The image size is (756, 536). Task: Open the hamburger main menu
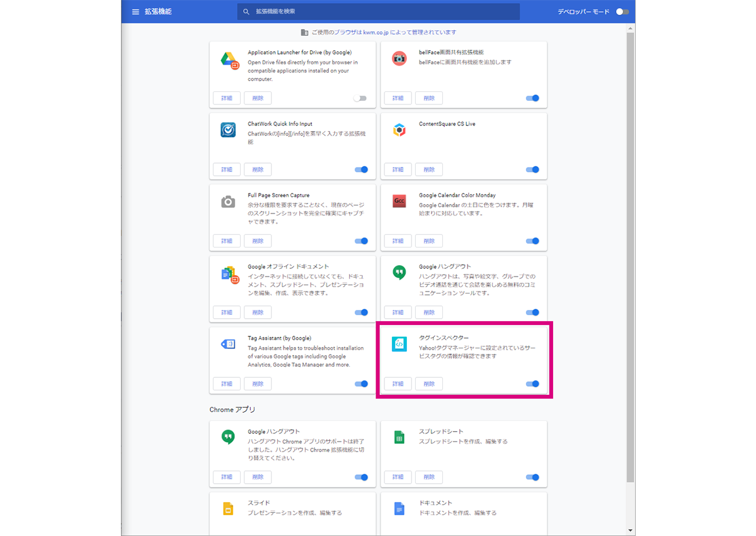click(x=135, y=12)
